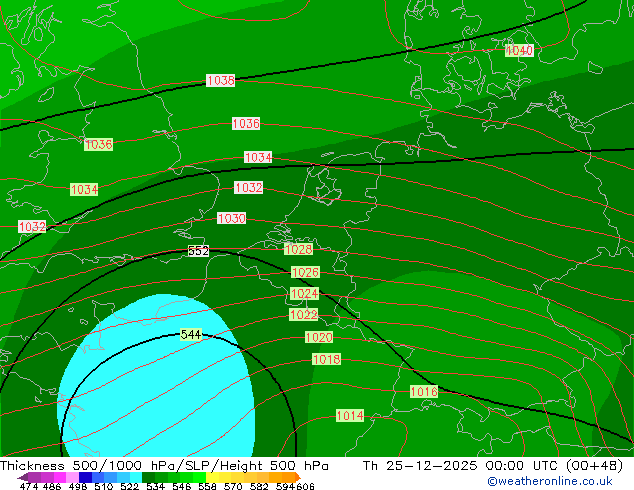Select the 1024 pressure label
Screen dimensions: 634x490
[304, 293]
